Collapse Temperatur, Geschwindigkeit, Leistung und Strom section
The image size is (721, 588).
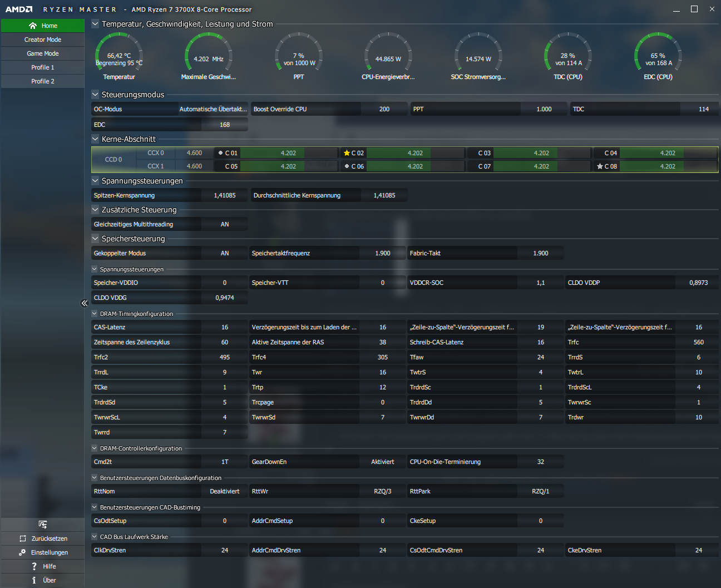95,24
